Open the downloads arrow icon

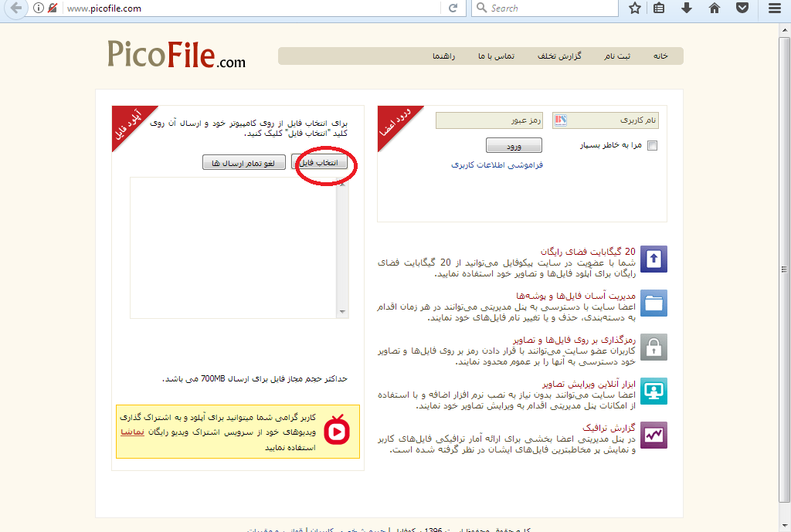687,8
